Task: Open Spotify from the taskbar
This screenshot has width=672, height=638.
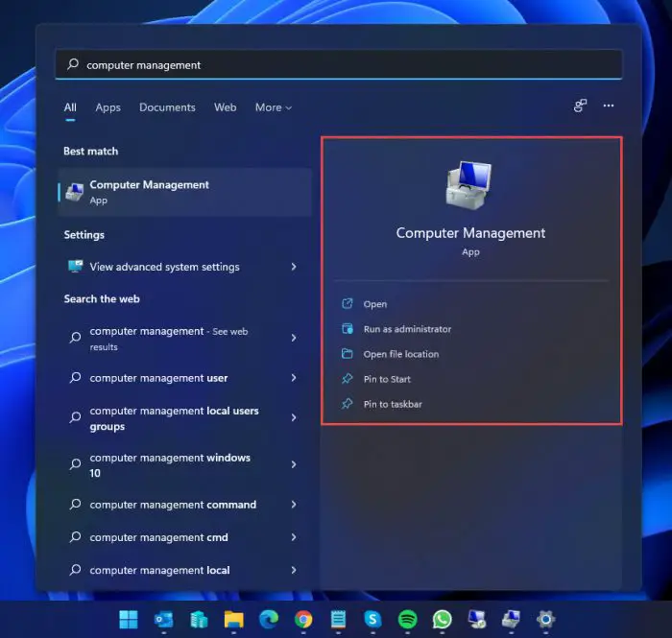Action: click(x=408, y=619)
